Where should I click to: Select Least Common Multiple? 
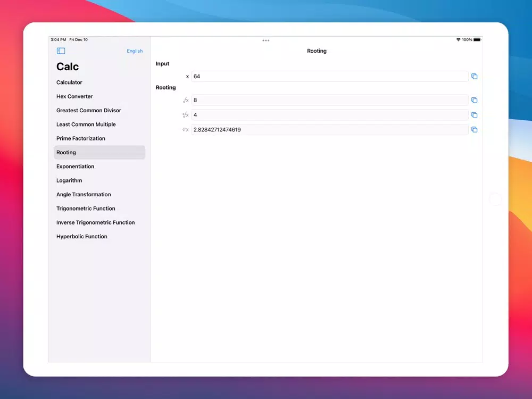click(x=99, y=124)
